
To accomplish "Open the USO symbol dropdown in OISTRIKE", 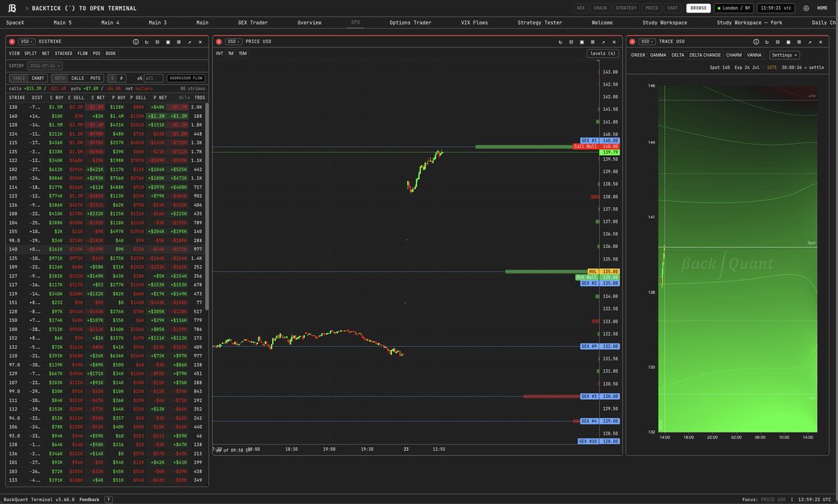I will 27,42.
